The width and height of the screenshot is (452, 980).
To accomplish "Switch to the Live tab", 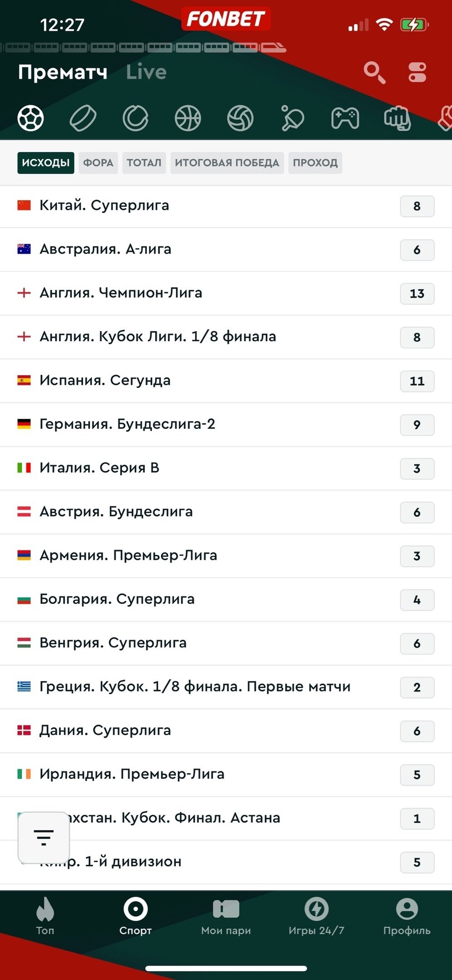I will (x=146, y=72).
